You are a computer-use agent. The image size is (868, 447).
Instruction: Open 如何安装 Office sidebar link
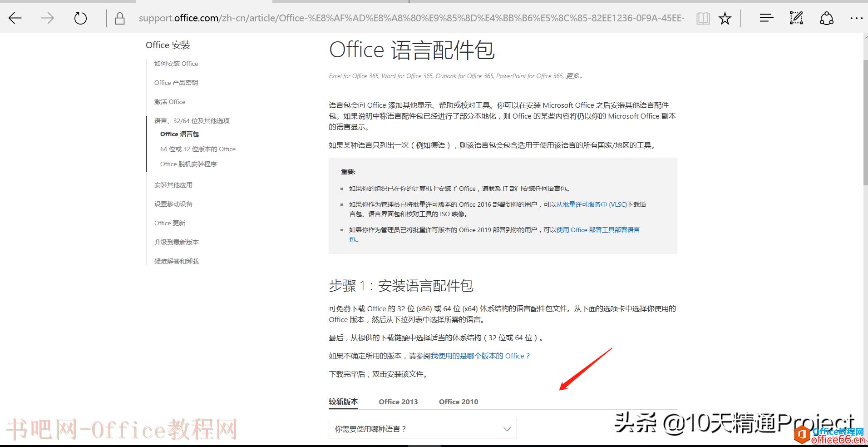(x=176, y=64)
